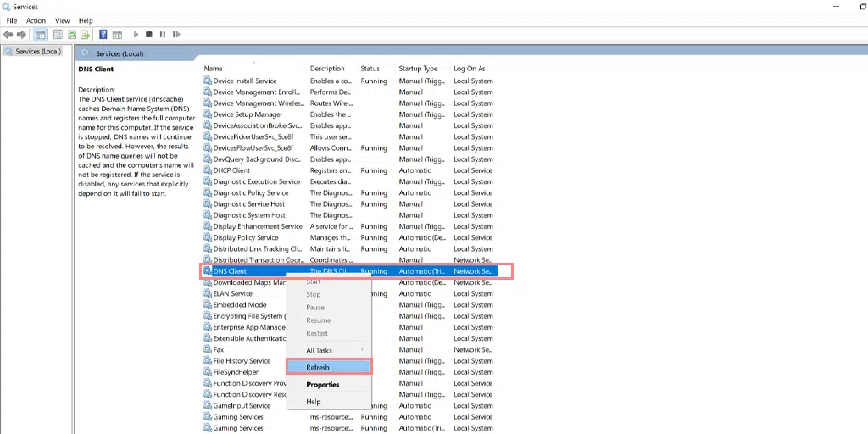
Task: Click the gear icon beside GameInput Service
Action: pos(208,405)
